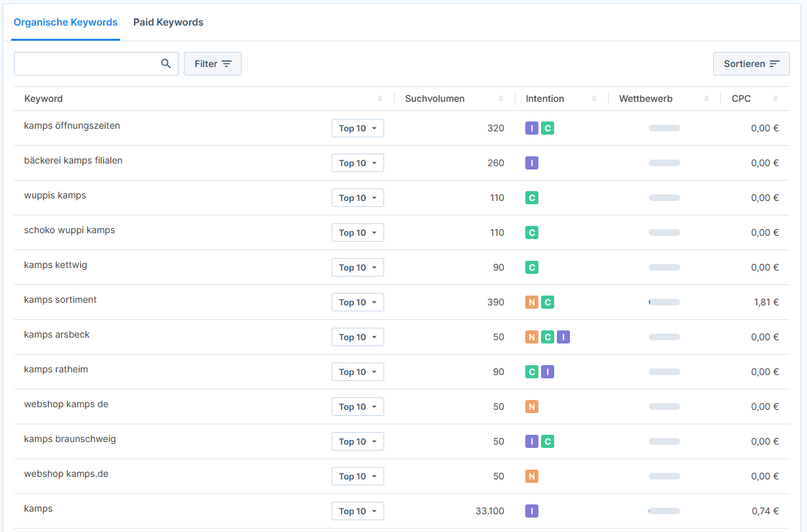This screenshot has width=807, height=532.
Task: Click the I badge for kamps öffnungszeiten
Action: tap(532, 128)
